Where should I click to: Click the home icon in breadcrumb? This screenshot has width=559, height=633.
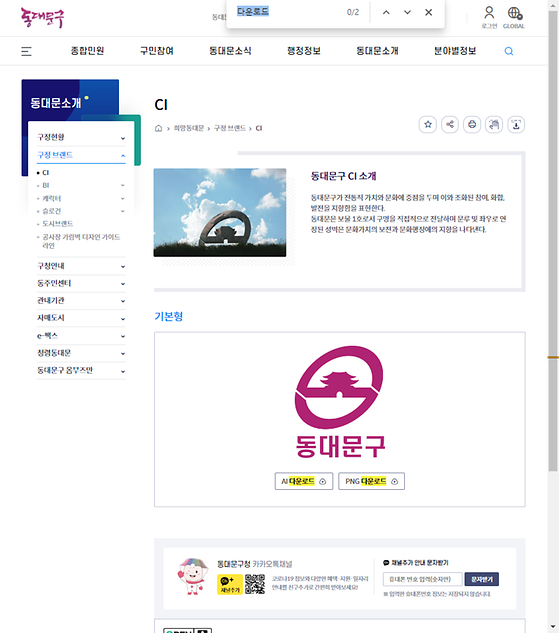[x=158, y=128]
